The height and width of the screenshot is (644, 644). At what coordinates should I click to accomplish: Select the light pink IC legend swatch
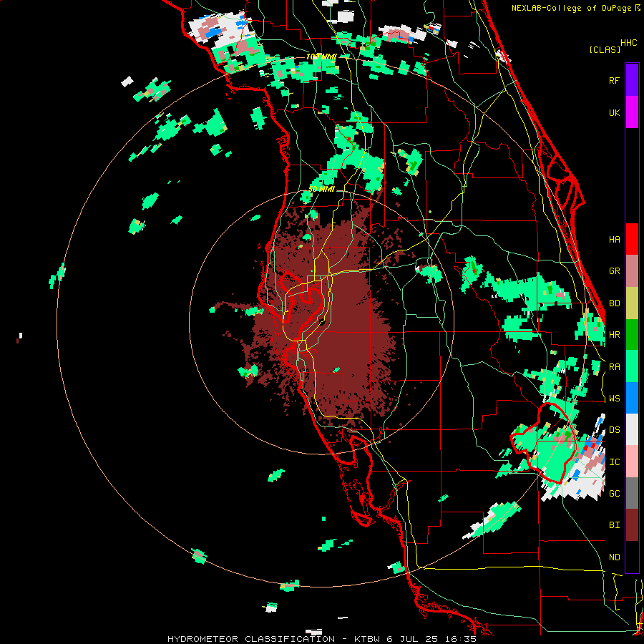tap(632, 462)
